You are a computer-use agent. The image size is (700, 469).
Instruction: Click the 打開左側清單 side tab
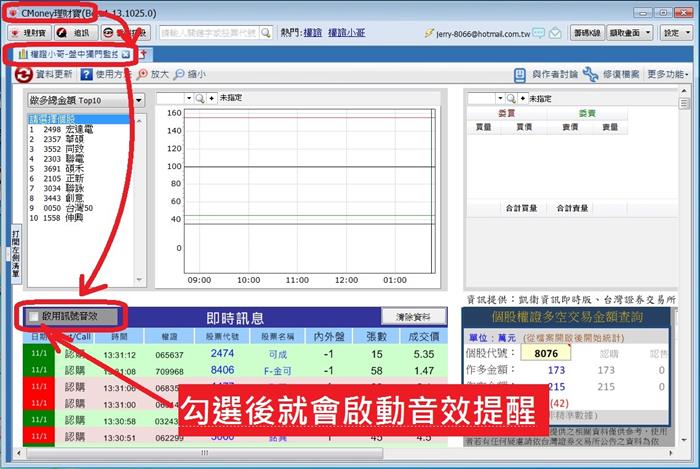point(16,253)
